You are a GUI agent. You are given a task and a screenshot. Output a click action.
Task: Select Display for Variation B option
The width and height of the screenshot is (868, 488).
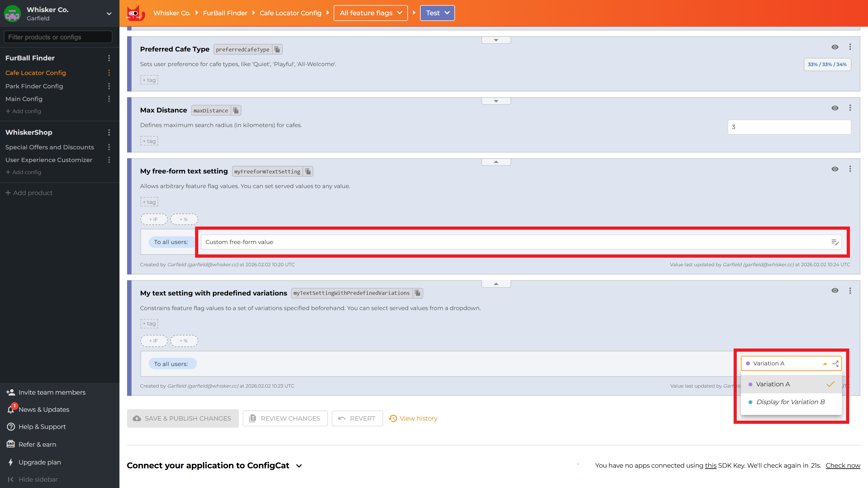[790, 402]
